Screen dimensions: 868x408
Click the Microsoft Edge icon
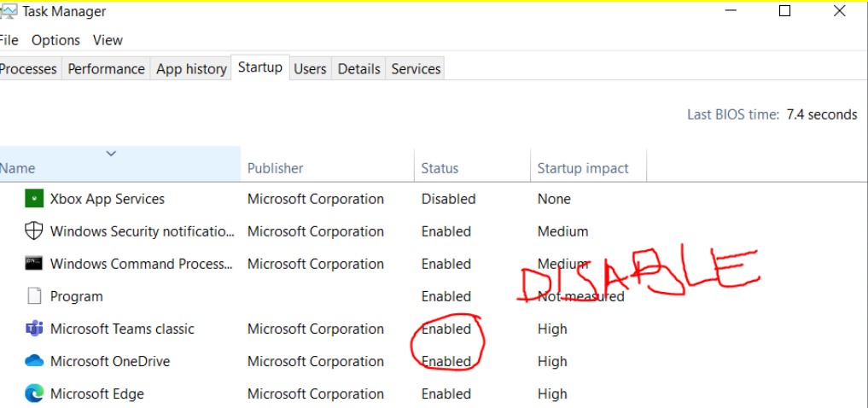coord(33,393)
